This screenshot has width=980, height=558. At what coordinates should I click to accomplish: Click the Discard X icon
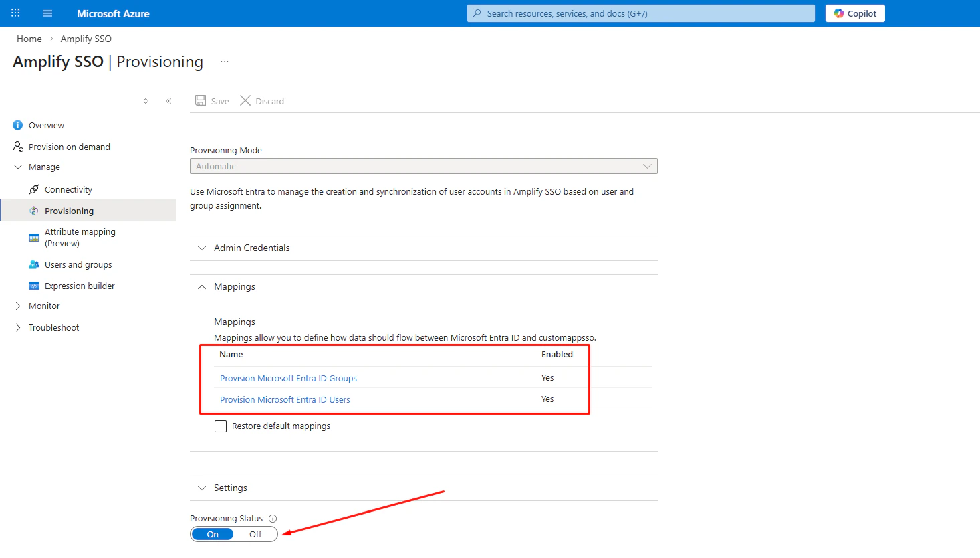pos(245,100)
